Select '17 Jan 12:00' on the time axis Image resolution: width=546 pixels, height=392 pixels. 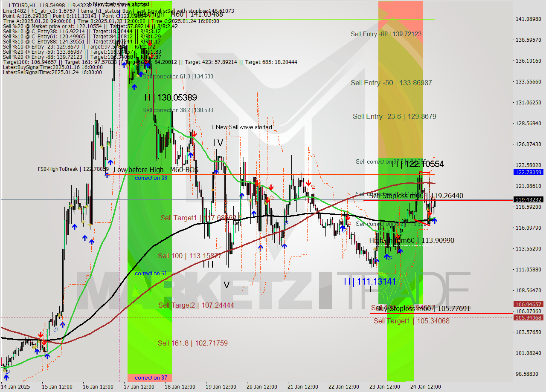[x=139, y=387]
